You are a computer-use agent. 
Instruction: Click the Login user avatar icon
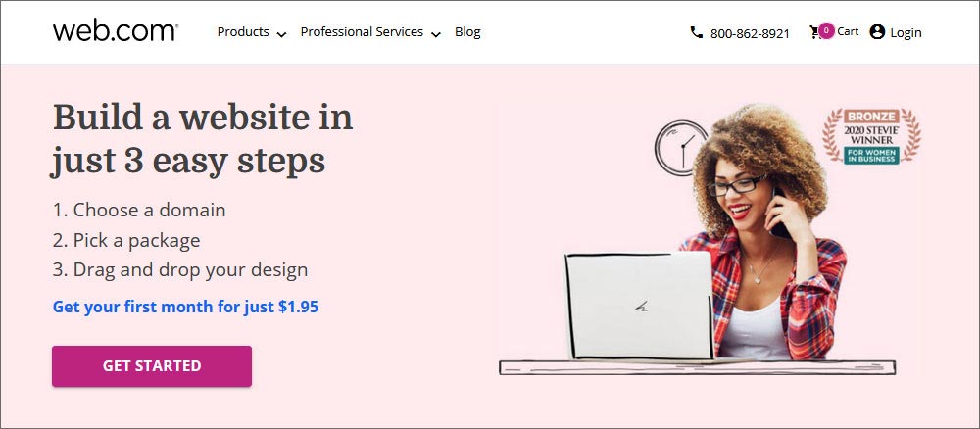[x=877, y=32]
